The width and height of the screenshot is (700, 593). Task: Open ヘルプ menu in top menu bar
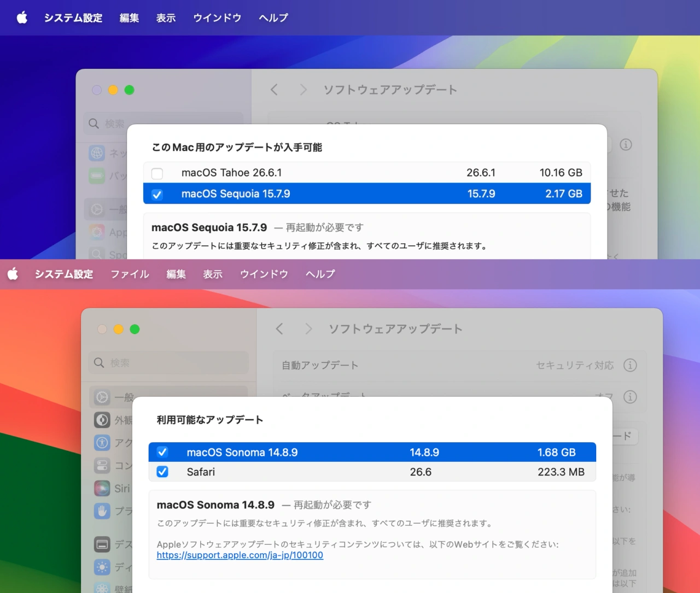[x=273, y=18]
